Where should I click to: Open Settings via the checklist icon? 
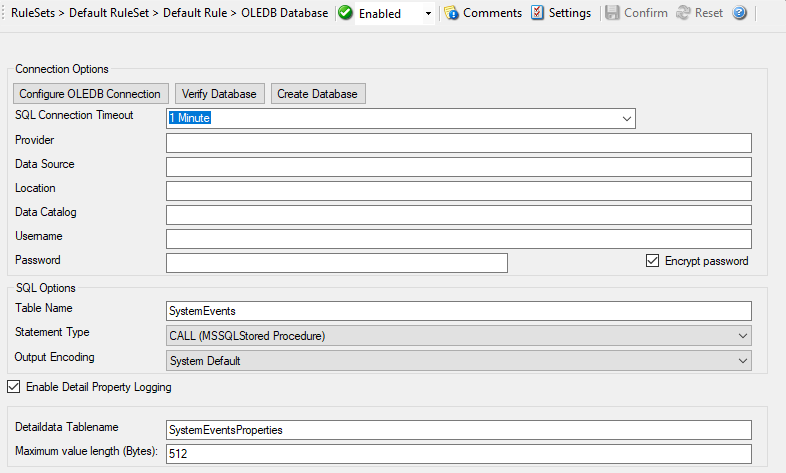pyautogui.click(x=537, y=13)
